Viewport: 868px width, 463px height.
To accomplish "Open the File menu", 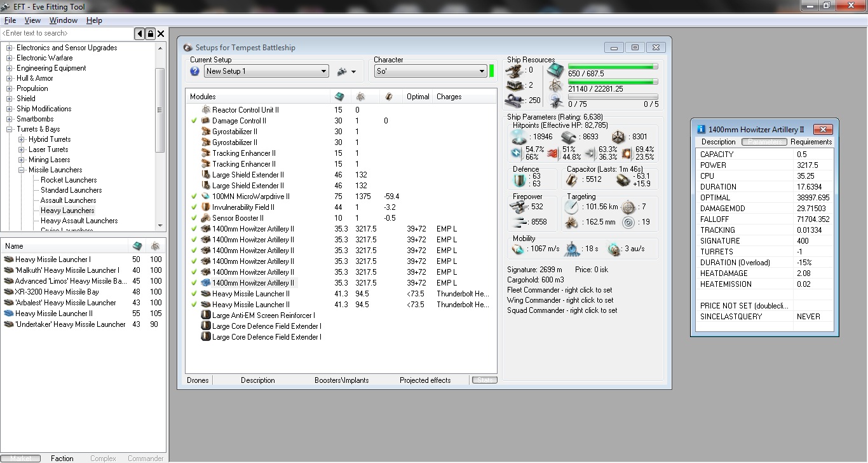I will [x=10, y=20].
